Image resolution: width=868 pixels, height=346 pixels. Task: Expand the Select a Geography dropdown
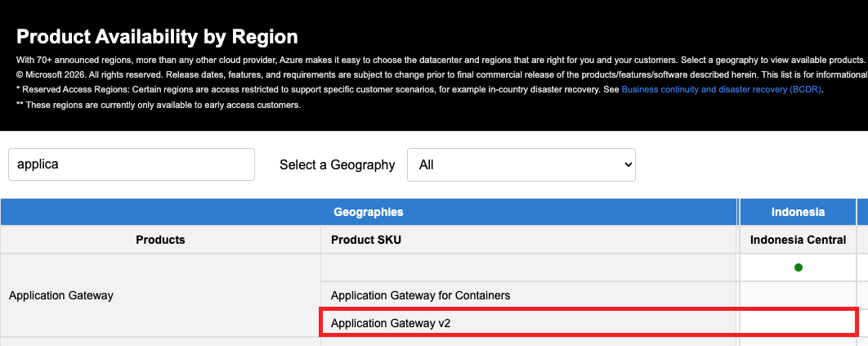point(521,164)
